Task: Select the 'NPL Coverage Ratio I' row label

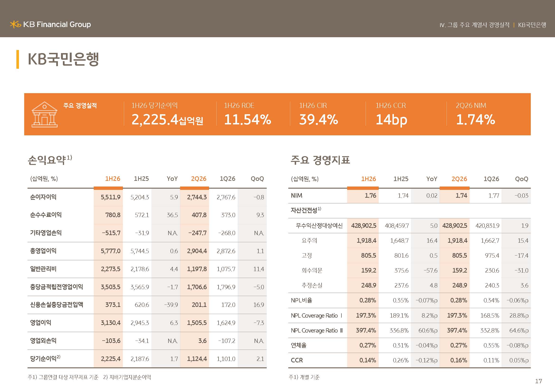Action: 317,315
